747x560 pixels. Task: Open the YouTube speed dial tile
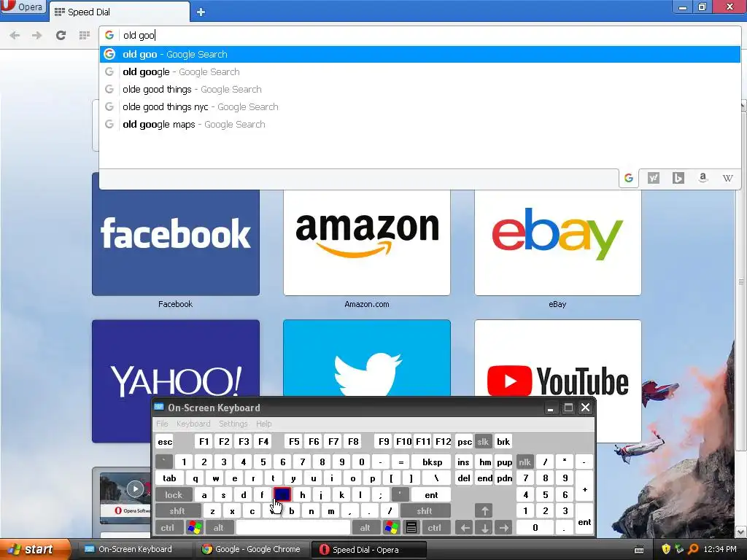coord(558,357)
